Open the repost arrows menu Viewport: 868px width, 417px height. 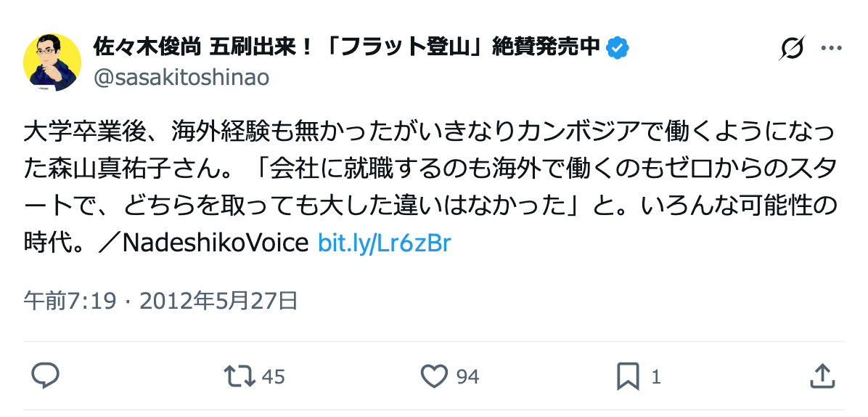239,376
